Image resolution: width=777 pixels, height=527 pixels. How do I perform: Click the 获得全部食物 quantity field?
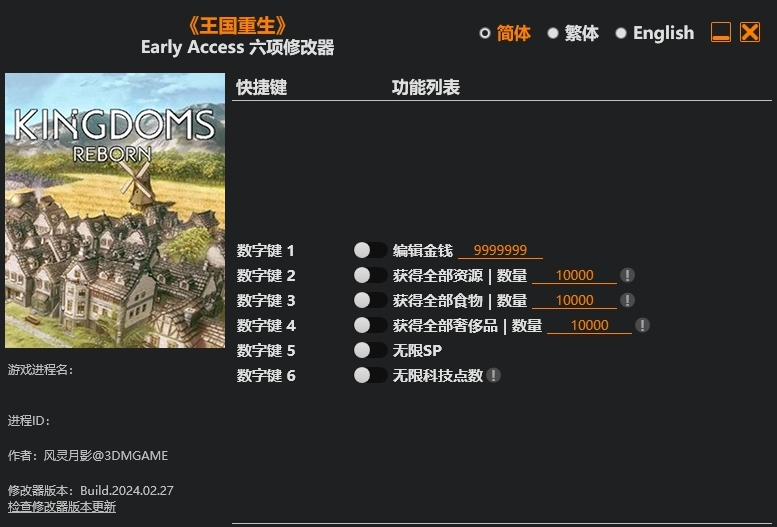(x=574, y=300)
